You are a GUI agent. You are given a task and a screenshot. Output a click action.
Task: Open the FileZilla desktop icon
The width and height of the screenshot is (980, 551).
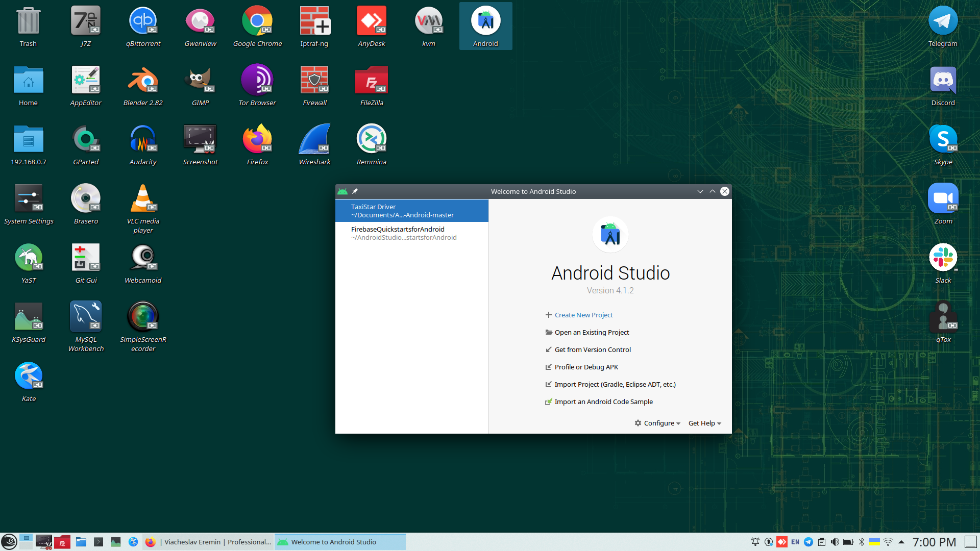point(371,80)
